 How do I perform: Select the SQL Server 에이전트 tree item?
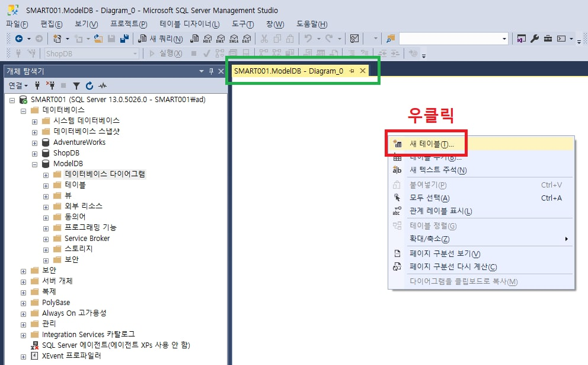pos(116,345)
